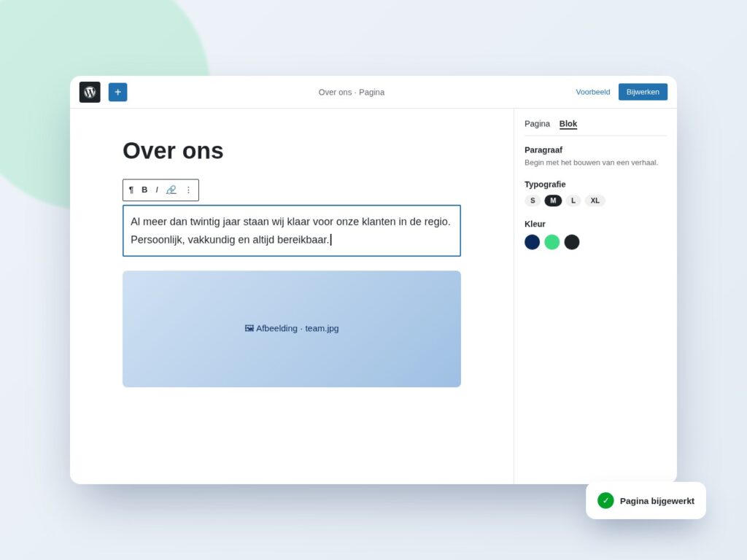Click the WordPress logo icon
Viewport: 747px width, 560px height.
pos(90,92)
